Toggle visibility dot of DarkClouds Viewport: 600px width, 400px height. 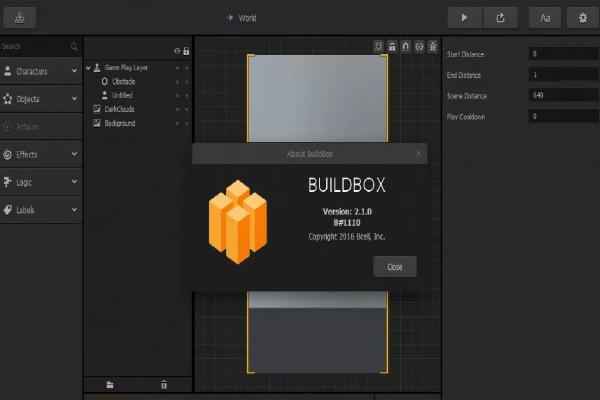(x=177, y=109)
